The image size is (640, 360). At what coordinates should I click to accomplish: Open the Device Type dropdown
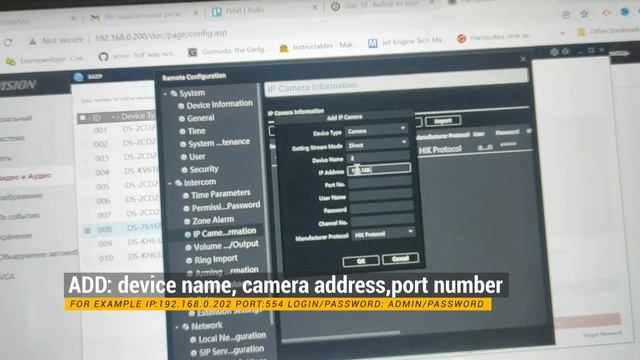376,130
